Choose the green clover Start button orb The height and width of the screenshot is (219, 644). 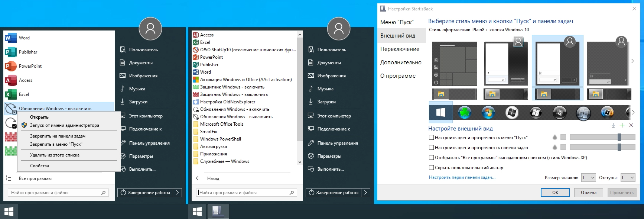click(x=464, y=112)
